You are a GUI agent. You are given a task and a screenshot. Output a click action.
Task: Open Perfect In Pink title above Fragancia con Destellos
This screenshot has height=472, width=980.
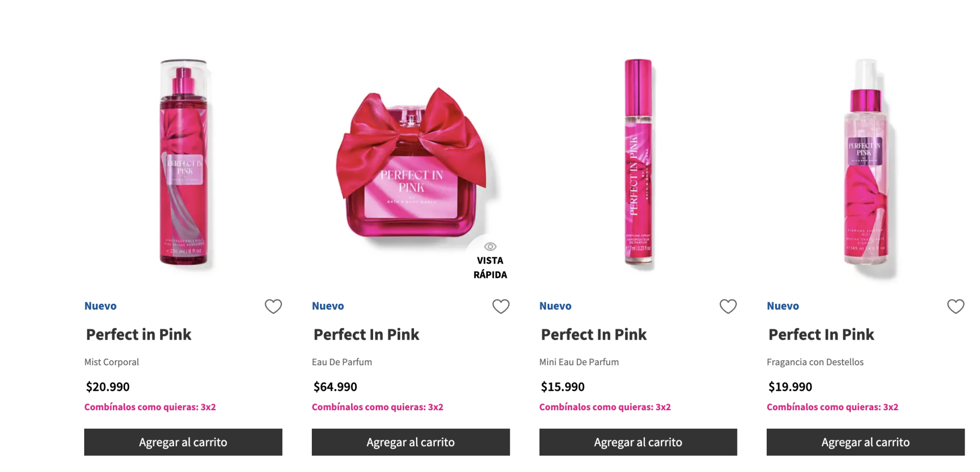pyautogui.click(x=821, y=335)
